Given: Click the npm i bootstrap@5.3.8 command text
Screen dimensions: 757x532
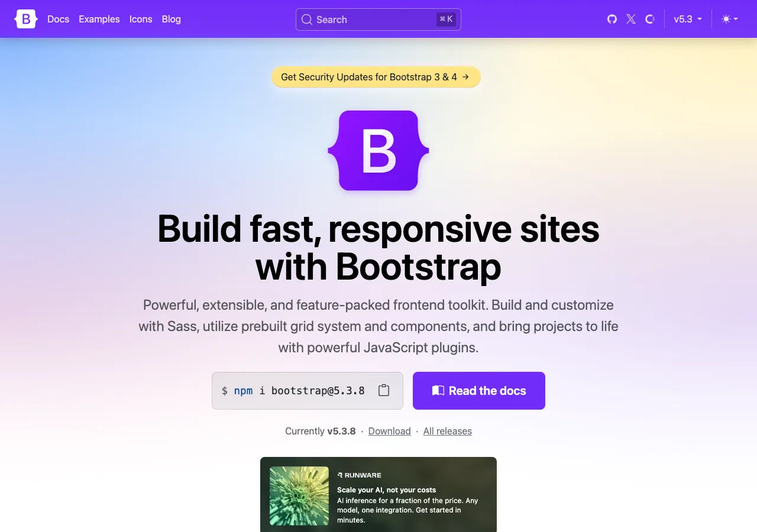Looking at the screenshot, I should (x=299, y=391).
